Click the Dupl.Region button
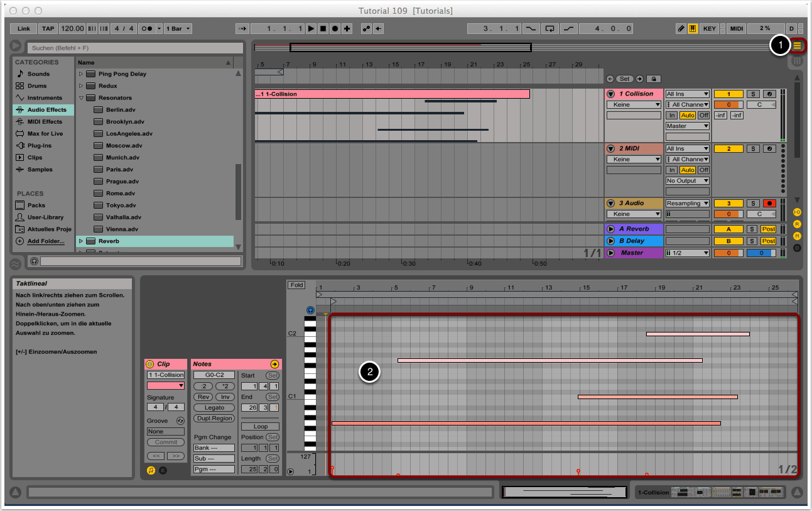This screenshot has width=812, height=511. click(214, 418)
